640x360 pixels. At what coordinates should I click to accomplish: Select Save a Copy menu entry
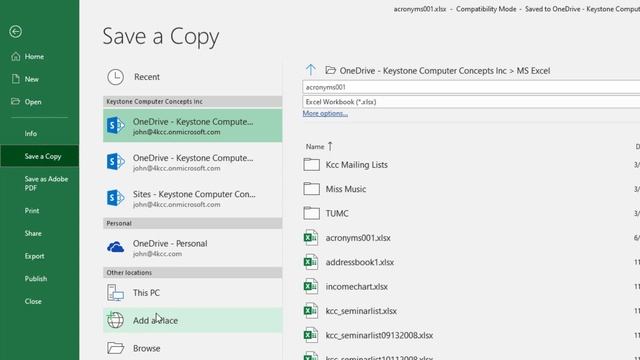(x=40, y=156)
